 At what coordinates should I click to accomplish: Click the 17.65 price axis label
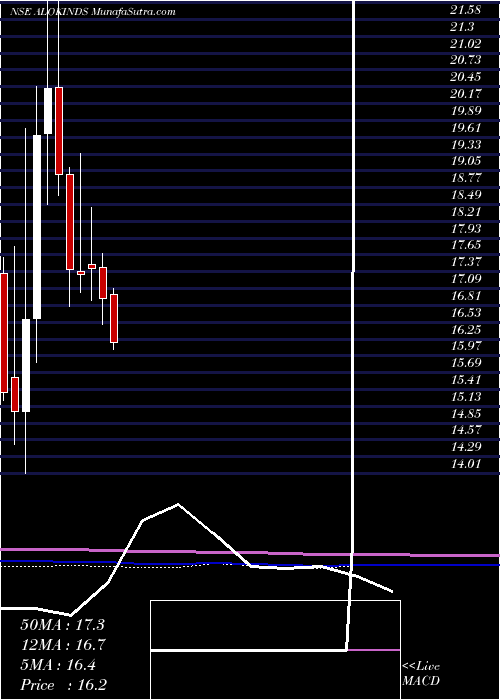pyautogui.click(x=465, y=245)
